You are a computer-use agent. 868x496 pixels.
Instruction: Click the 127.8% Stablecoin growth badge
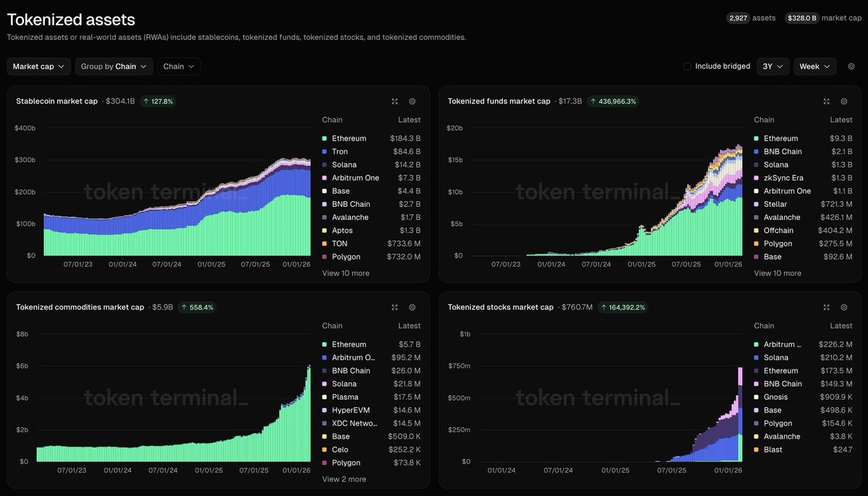158,101
